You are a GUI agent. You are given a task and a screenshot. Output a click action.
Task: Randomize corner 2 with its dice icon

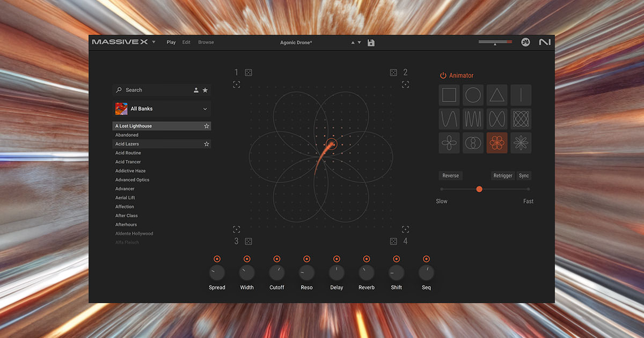click(393, 72)
